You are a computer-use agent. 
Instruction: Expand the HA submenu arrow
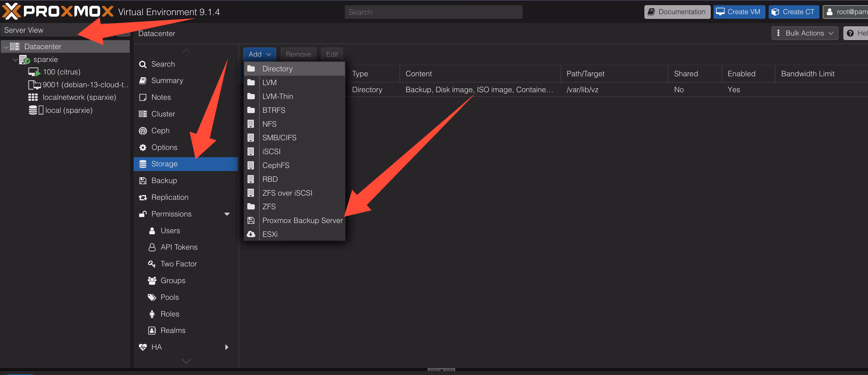[227, 347]
